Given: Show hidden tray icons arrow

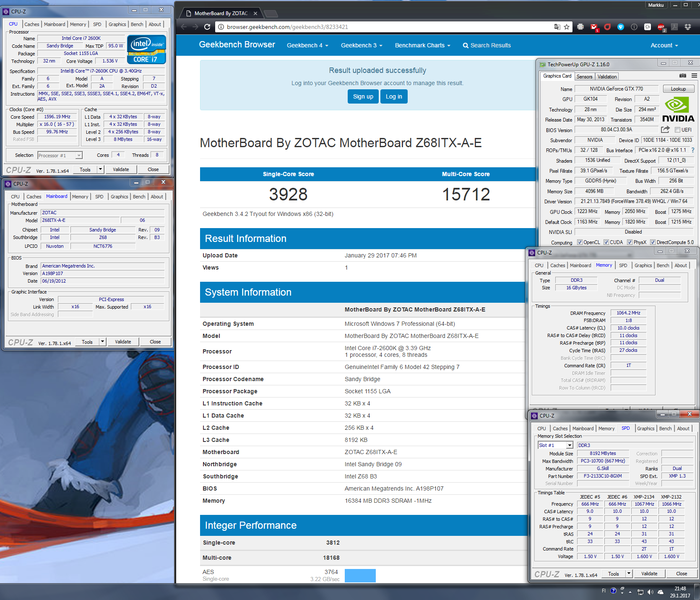Looking at the screenshot, I should click(630, 592).
